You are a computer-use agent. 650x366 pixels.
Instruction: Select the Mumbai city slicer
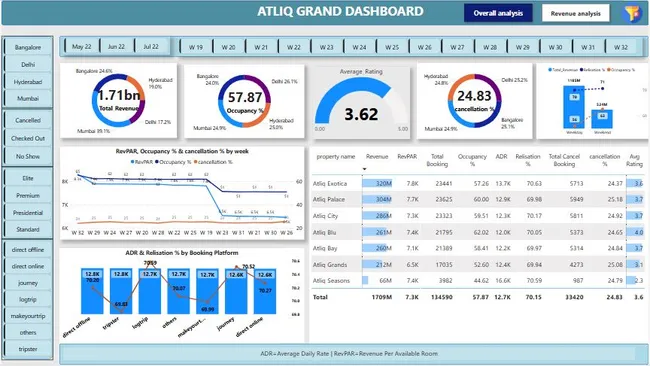click(x=28, y=98)
